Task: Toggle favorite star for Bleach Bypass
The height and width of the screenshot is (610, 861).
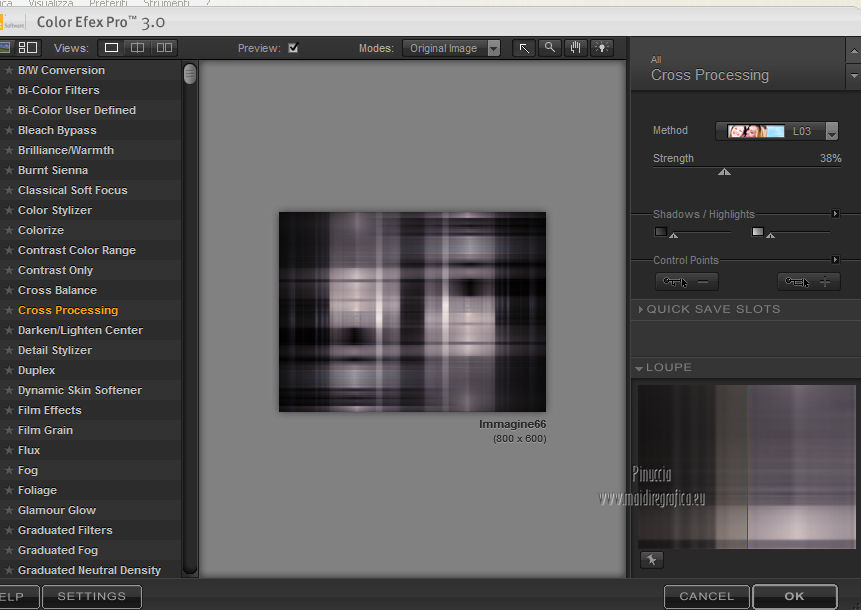Action: (8, 130)
